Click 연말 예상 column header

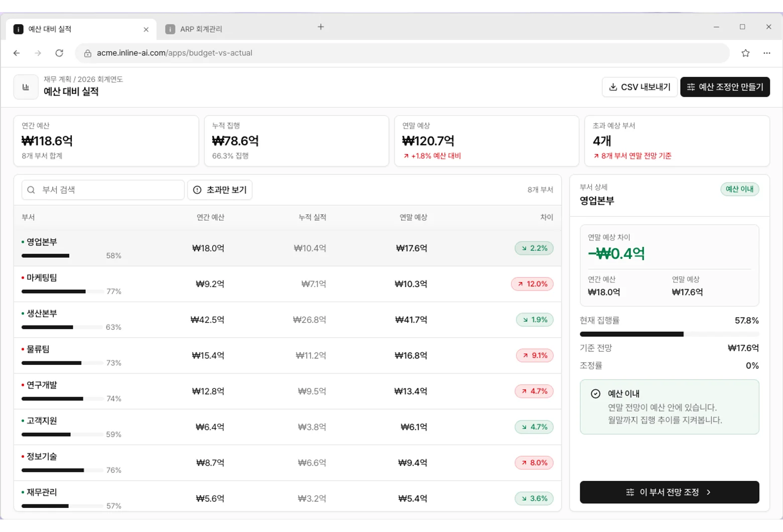[413, 217]
